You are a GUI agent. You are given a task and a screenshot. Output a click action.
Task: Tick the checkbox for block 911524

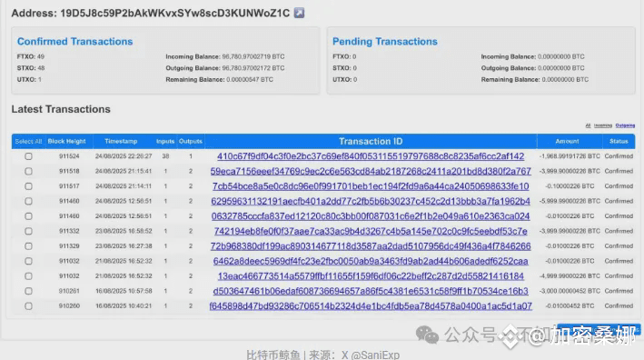(28, 156)
